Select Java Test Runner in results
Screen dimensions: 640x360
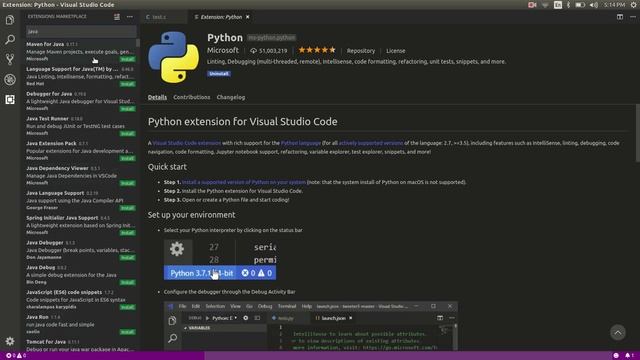(x=80, y=126)
